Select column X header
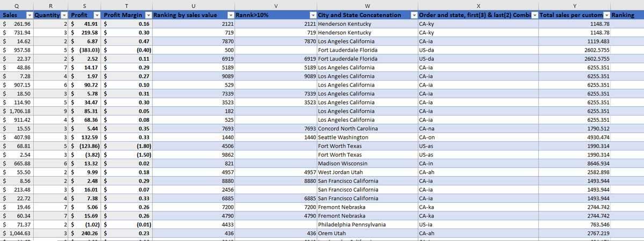Viewport: 644px width, 241px height. click(x=479, y=6)
